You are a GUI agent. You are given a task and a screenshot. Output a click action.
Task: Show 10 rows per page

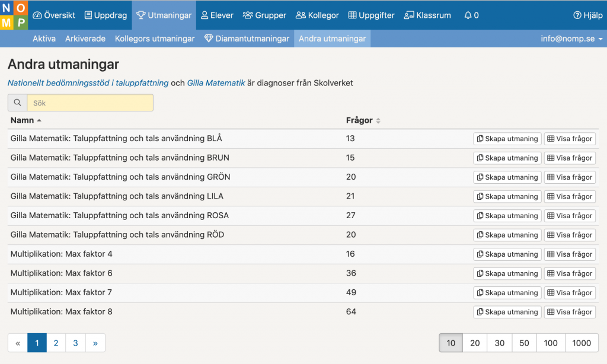[451, 343]
